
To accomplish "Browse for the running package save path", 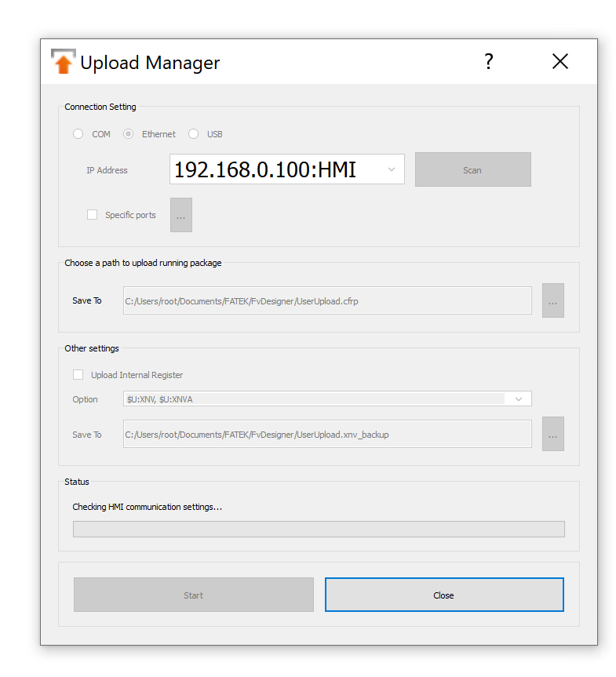I will click(x=552, y=300).
